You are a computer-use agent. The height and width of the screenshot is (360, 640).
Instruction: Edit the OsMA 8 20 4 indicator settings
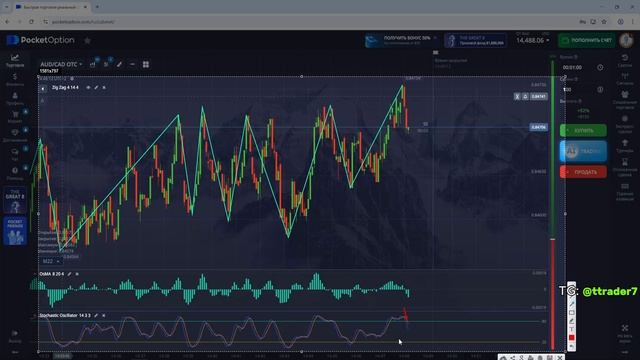pyautogui.click(x=69, y=274)
